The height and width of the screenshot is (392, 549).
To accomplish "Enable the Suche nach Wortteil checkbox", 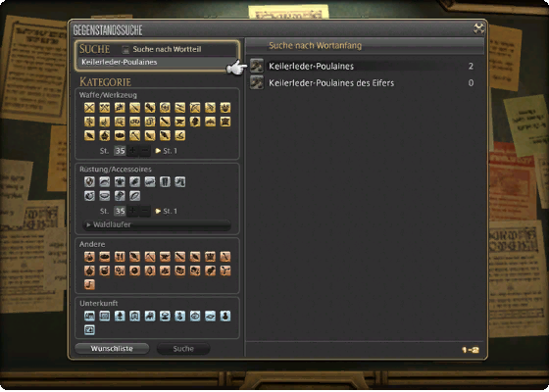I will click(x=125, y=49).
